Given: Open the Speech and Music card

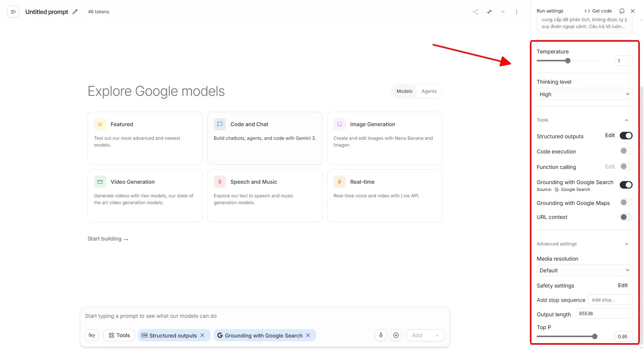Looking at the screenshot, I should click(265, 196).
